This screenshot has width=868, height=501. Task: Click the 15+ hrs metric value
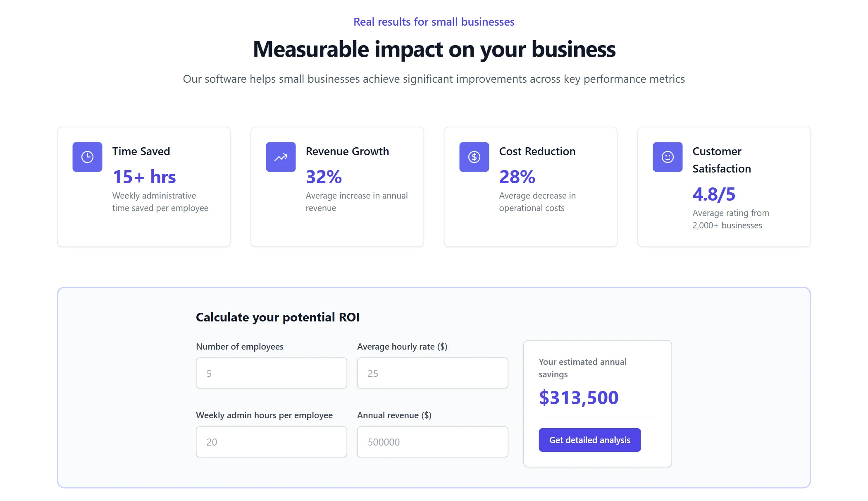click(144, 177)
